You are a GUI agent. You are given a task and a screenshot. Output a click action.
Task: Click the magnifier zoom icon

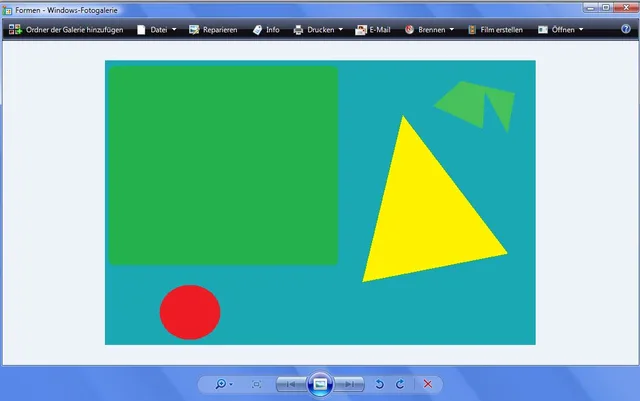click(x=221, y=384)
